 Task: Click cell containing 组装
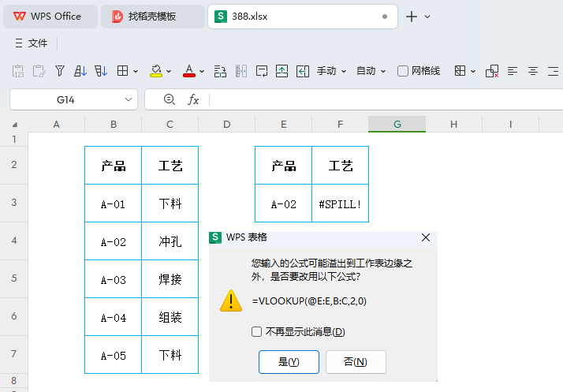click(170, 317)
